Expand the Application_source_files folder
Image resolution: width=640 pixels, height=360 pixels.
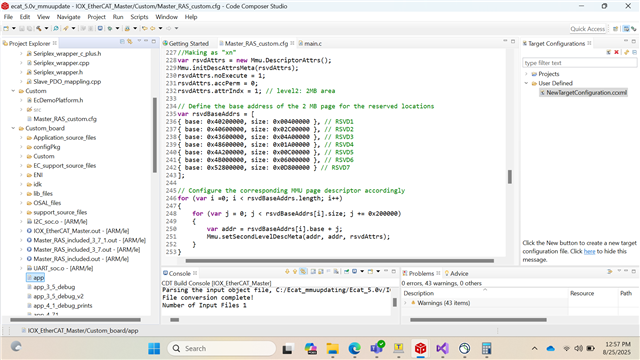tap(21, 138)
